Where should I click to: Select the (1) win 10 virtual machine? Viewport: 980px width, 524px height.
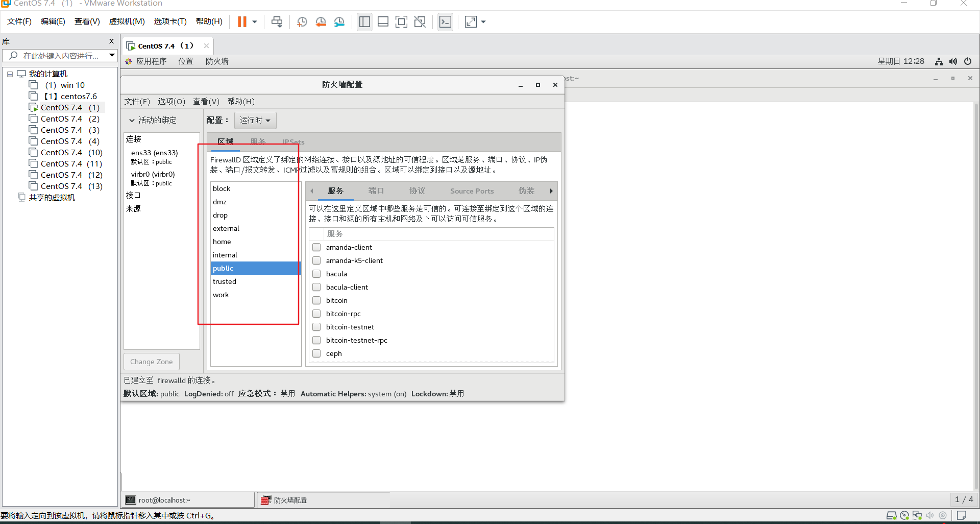pyautogui.click(x=64, y=85)
